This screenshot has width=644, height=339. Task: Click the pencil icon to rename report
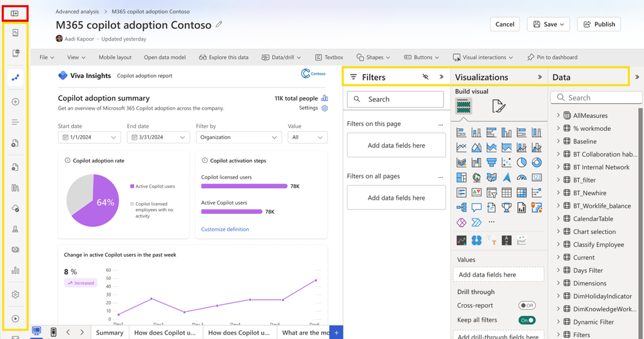coord(219,24)
